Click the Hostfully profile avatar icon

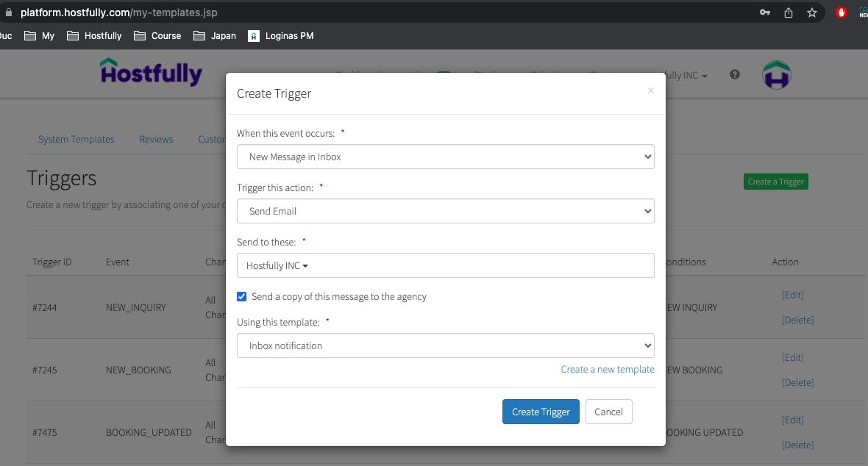coord(776,74)
